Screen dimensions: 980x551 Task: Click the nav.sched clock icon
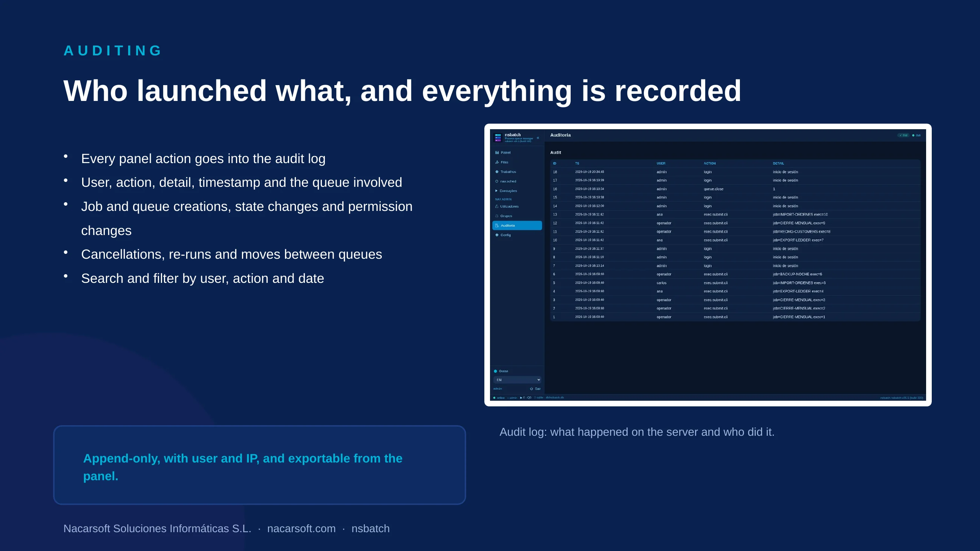tap(497, 181)
